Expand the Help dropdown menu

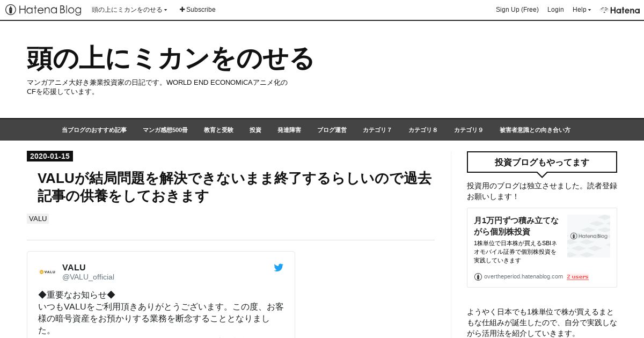click(x=582, y=10)
